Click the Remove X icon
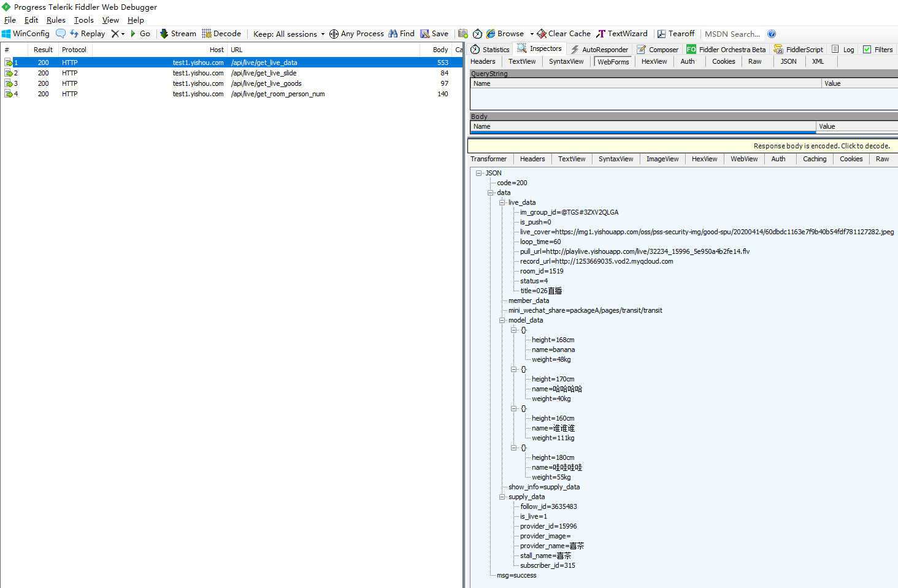Screen dimensions: 898x588 tap(115, 34)
